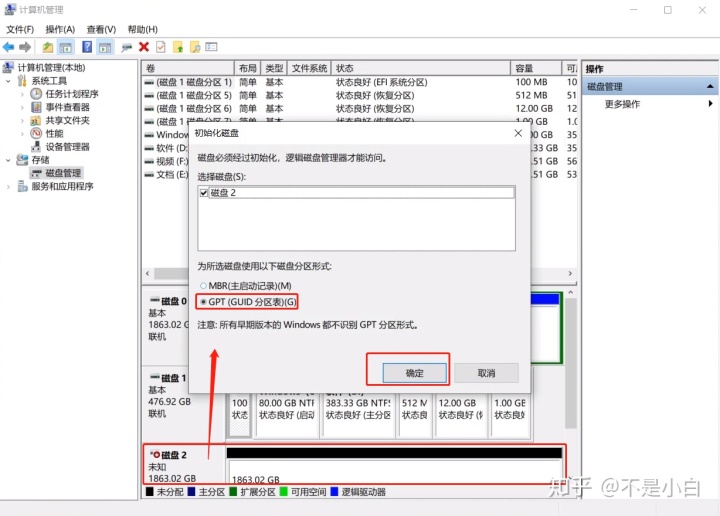Close the 初始化磁盘 dialog with its X
Viewport: 720px width, 516px height.
click(x=518, y=133)
